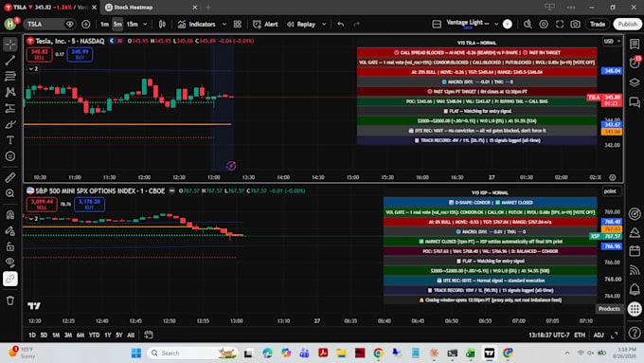The image size is (644, 363).
Task: Select the crosshair cursor tool
Action: click(10, 44)
